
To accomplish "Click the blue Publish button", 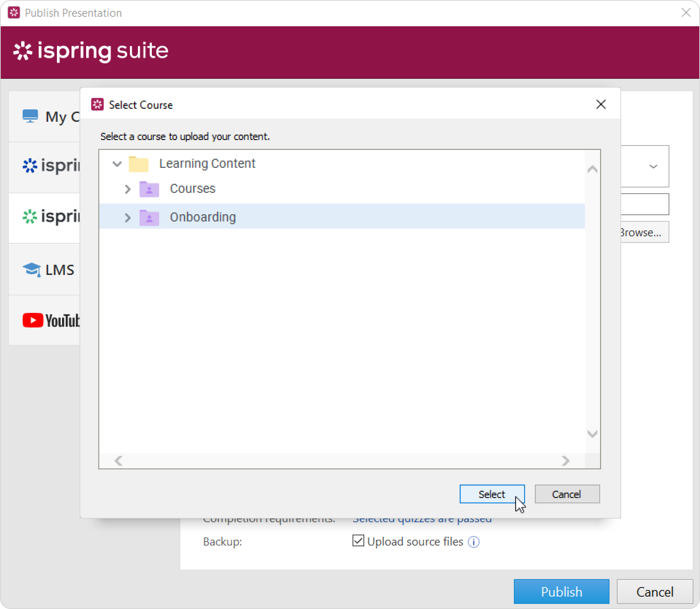I will (x=561, y=591).
